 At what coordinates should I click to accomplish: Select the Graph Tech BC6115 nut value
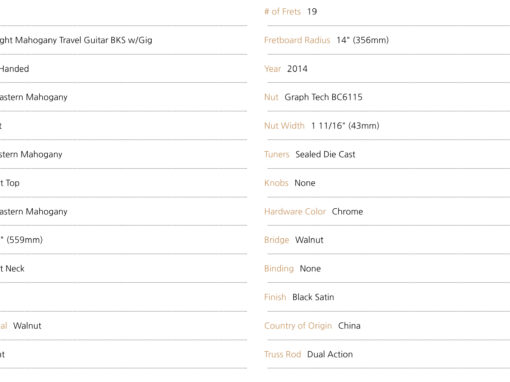[x=323, y=97]
